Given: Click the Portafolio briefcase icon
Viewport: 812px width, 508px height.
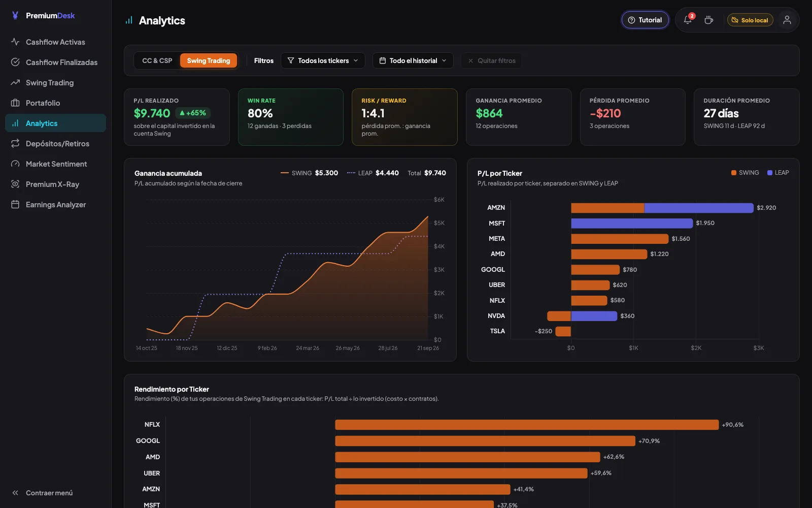Looking at the screenshot, I should coord(15,103).
